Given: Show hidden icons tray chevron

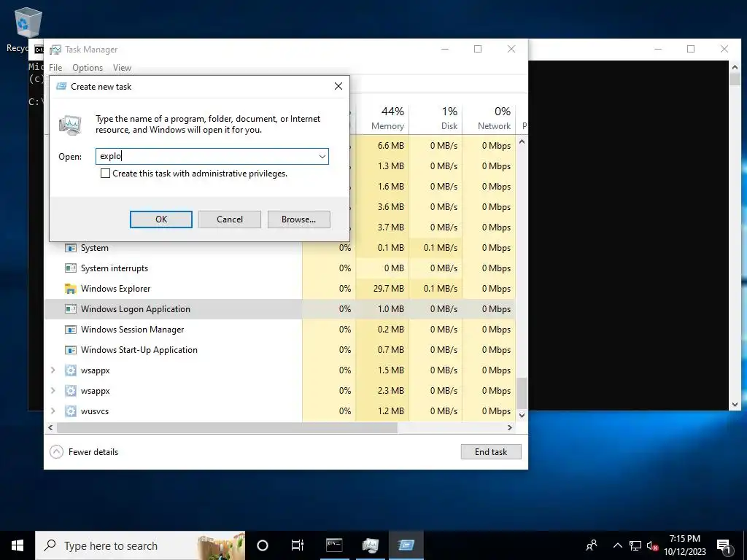Looking at the screenshot, I should 617,545.
